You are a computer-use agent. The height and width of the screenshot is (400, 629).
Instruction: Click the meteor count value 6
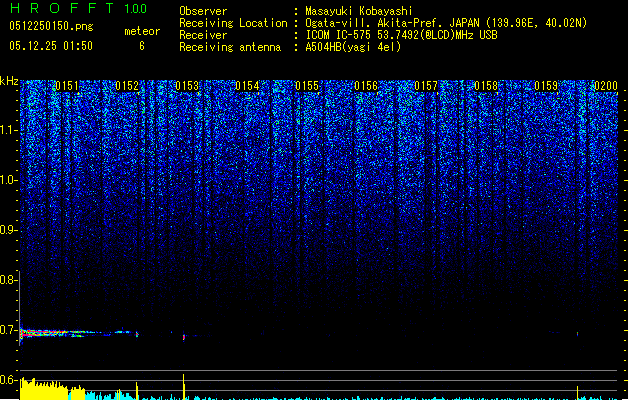142,46
